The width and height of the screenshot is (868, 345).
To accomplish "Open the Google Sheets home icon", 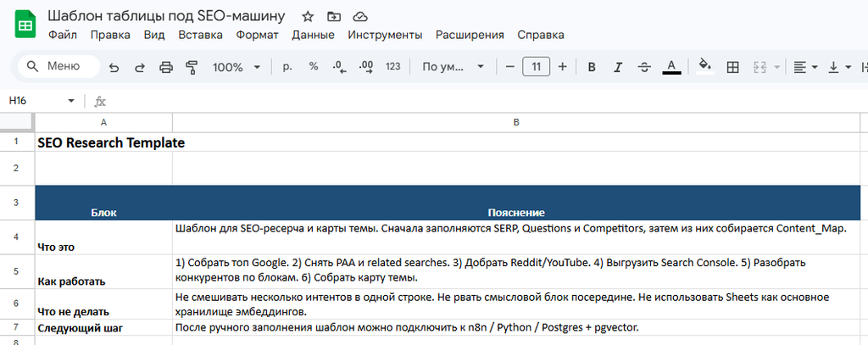I will 25,25.
